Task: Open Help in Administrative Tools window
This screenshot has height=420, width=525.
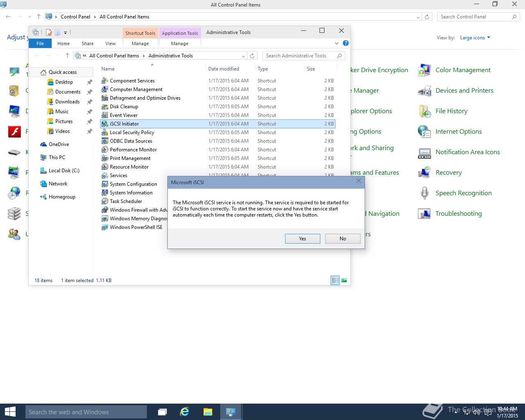Action: pos(346,43)
